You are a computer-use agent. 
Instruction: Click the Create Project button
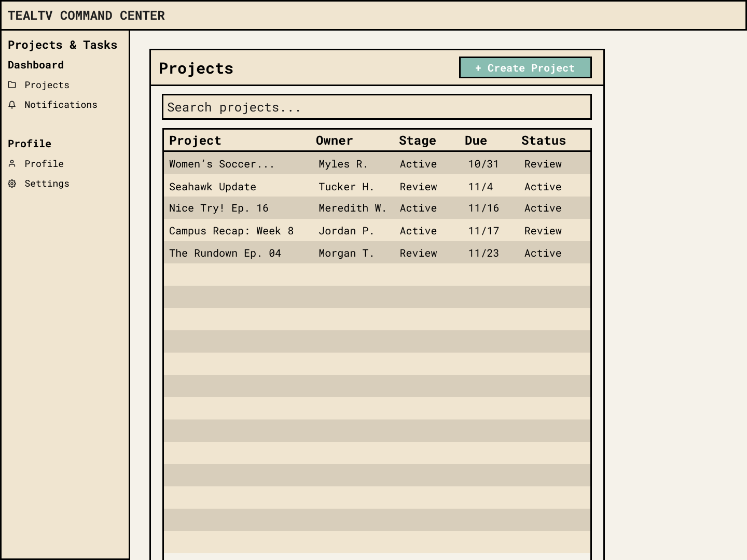(525, 67)
